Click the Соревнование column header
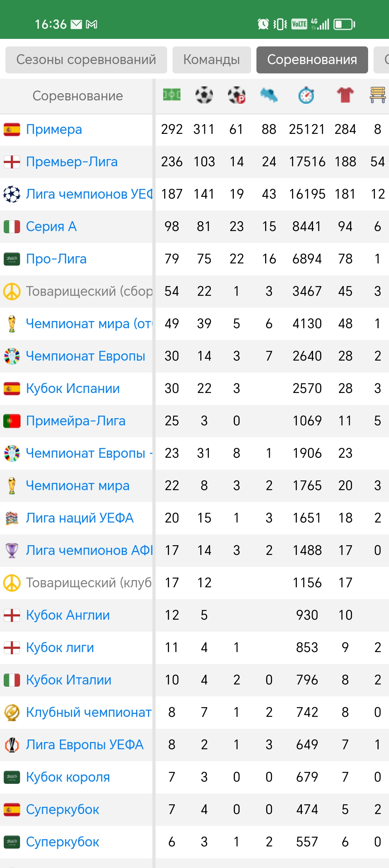Viewport: 389px width, 868px height. tap(77, 96)
